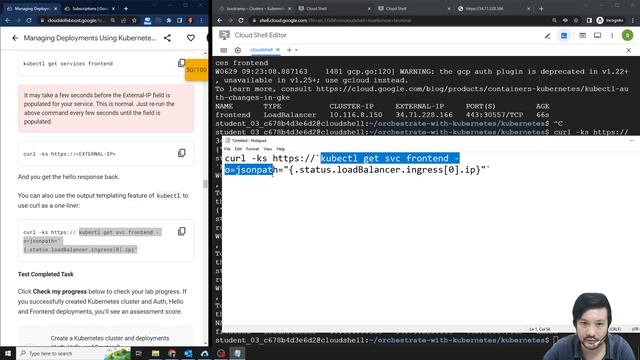Open File Explorer from the taskbar
The width and height of the screenshot is (640, 360).
tap(155, 353)
